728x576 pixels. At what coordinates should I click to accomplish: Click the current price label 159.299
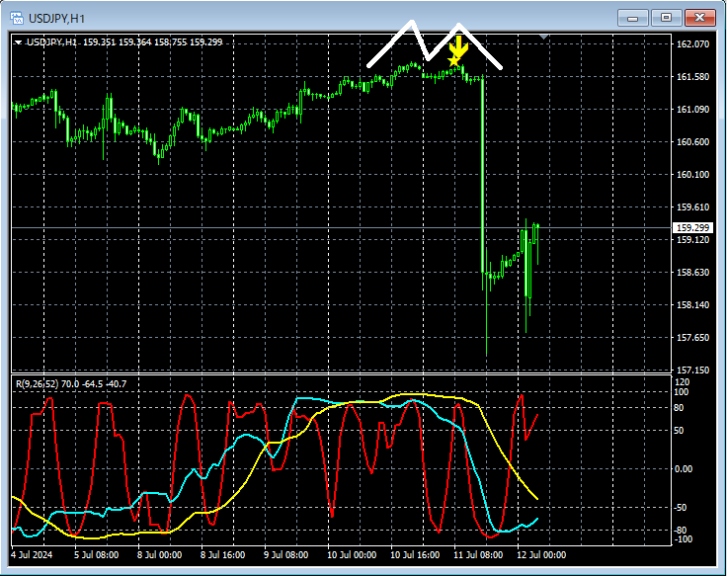tap(692, 227)
